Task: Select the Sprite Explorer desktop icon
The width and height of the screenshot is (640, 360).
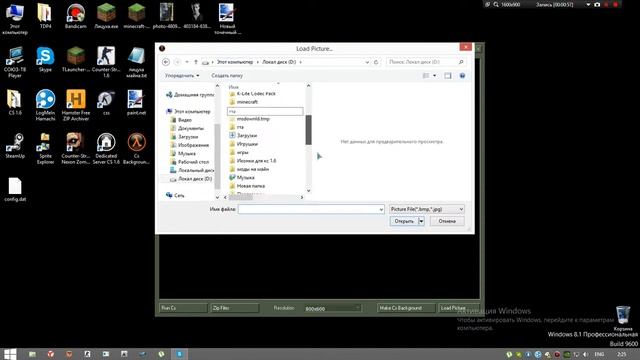Action: click(x=45, y=149)
